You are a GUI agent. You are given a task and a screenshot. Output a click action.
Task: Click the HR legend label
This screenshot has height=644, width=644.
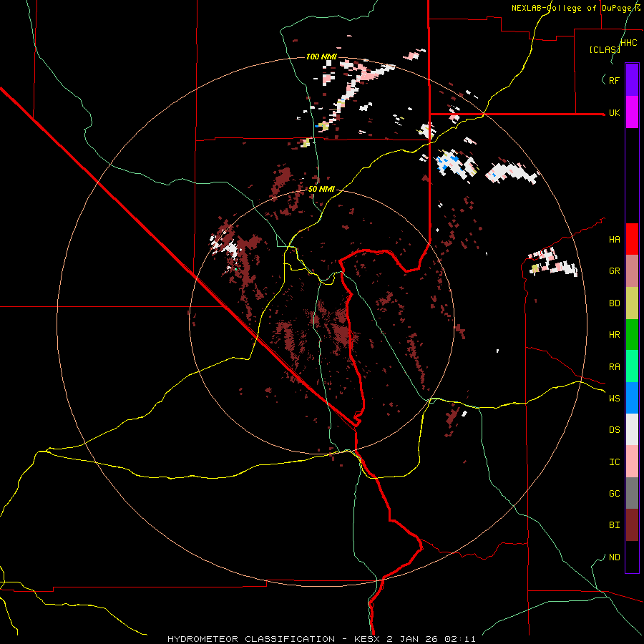point(614,335)
